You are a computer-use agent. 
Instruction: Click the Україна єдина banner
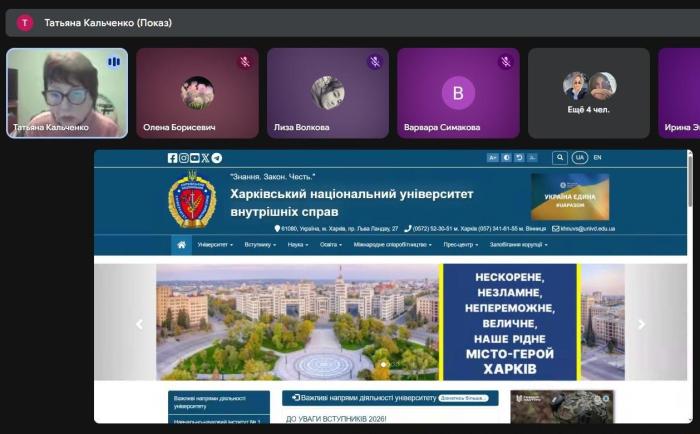coord(570,196)
